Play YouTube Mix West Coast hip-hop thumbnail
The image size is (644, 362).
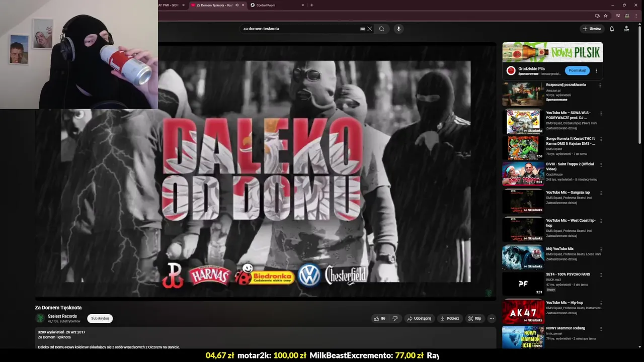tap(523, 230)
